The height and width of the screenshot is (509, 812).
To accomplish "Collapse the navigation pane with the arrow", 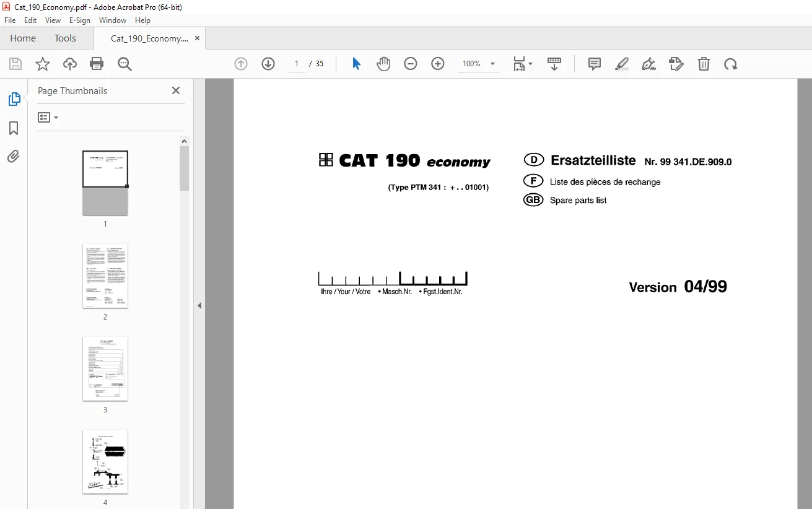I will point(199,305).
